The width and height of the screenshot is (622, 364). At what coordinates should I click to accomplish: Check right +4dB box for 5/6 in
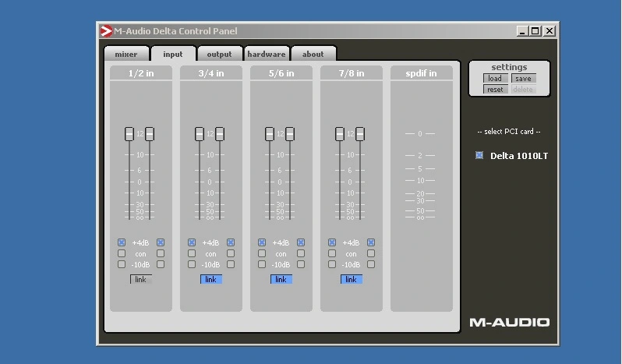301,242
